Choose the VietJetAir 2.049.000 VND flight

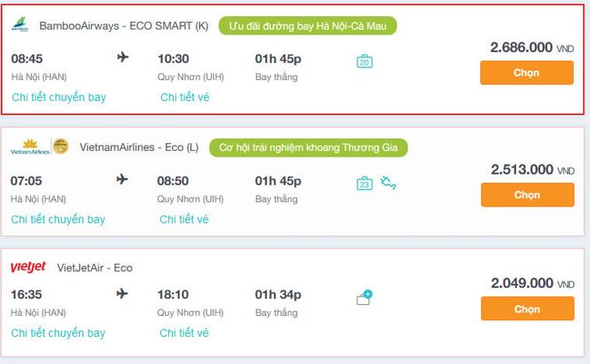click(x=528, y=308)
